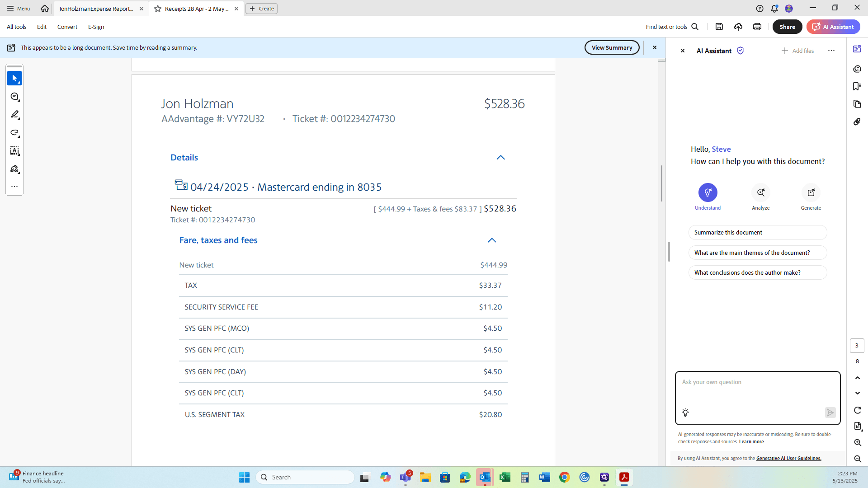Click the Share button
This screenshot has width=868, height=488.
point(787,27)
